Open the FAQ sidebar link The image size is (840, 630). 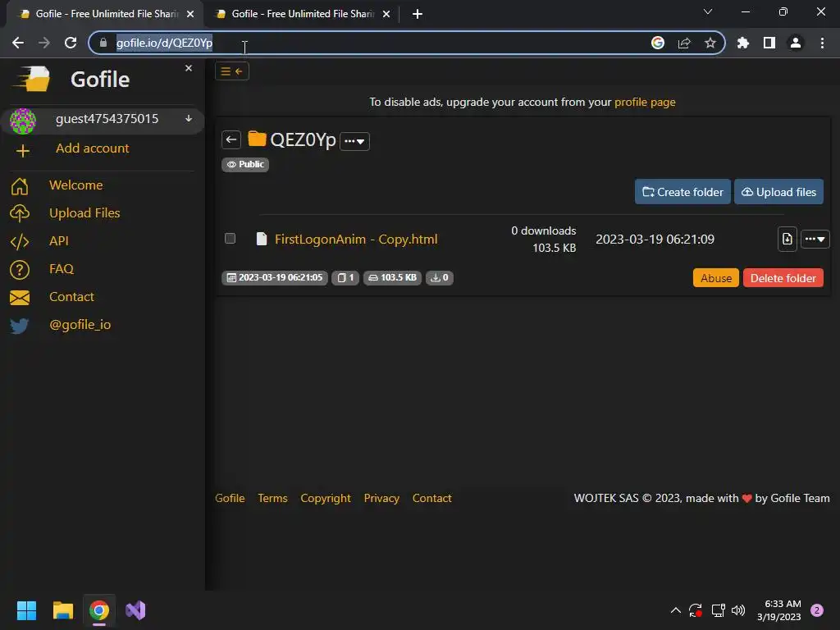pyautogui.click(x=61, y=268)
